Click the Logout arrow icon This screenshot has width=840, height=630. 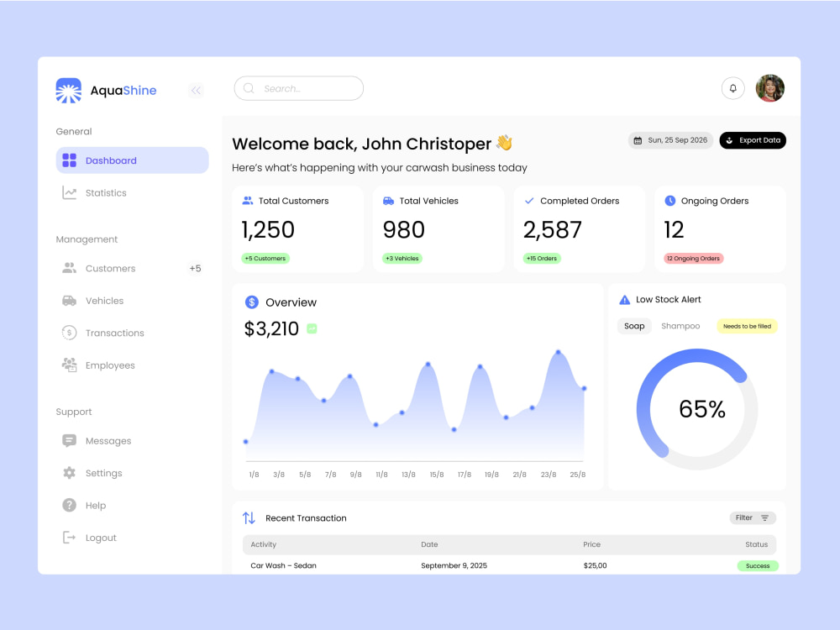[x=69, y=537]
